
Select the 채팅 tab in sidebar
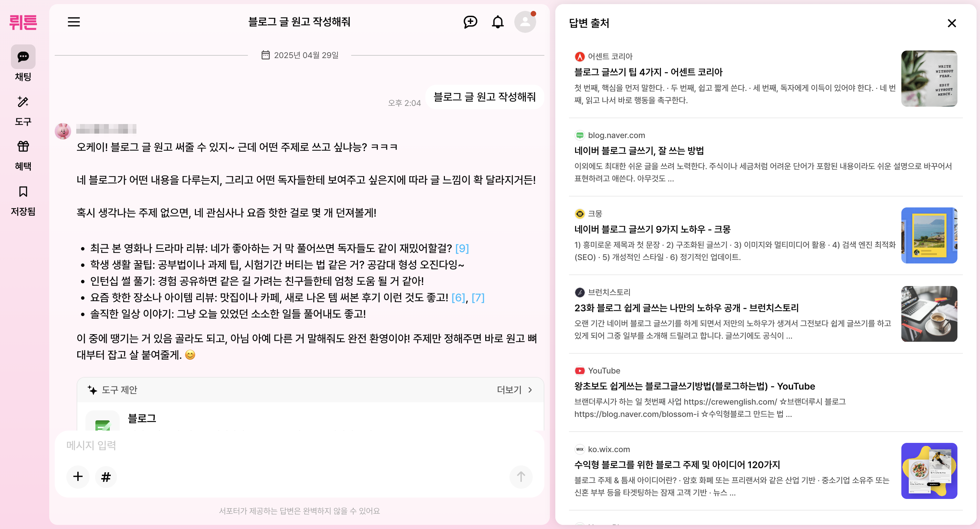23,57
